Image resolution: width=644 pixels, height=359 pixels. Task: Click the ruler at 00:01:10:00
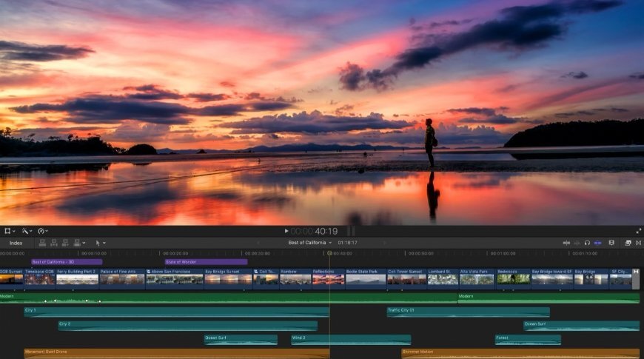585,253
